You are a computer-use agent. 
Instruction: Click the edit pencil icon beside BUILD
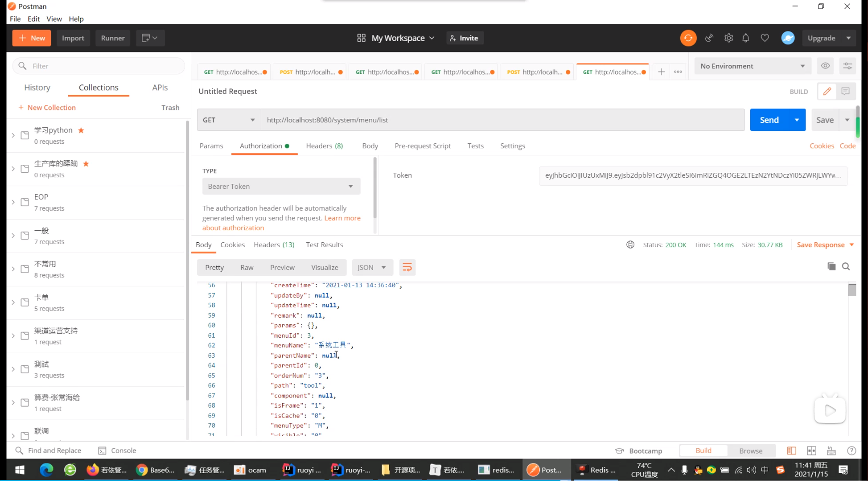[827, 91]
